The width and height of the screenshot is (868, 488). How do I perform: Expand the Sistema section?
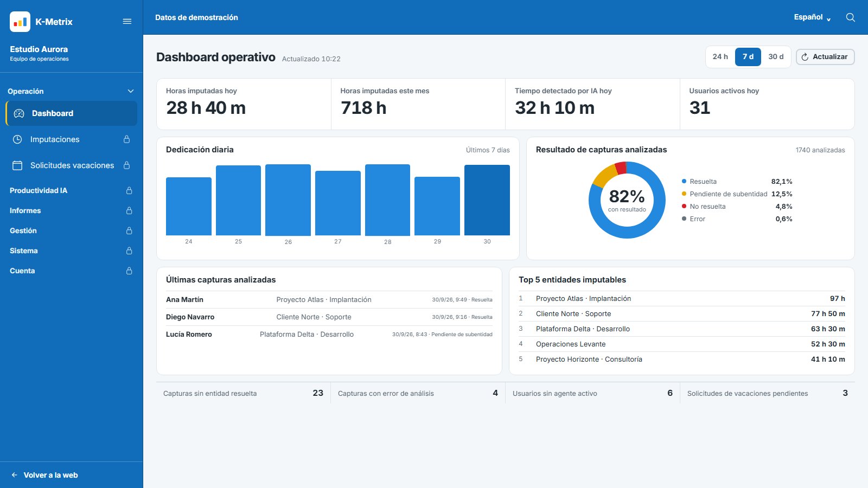click(x=71, y=251)
